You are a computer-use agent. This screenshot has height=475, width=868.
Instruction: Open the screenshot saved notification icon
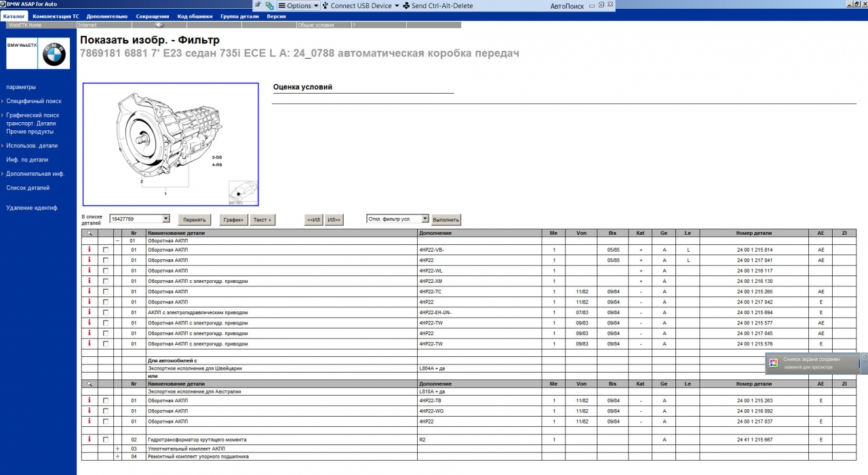click(773, 363)
